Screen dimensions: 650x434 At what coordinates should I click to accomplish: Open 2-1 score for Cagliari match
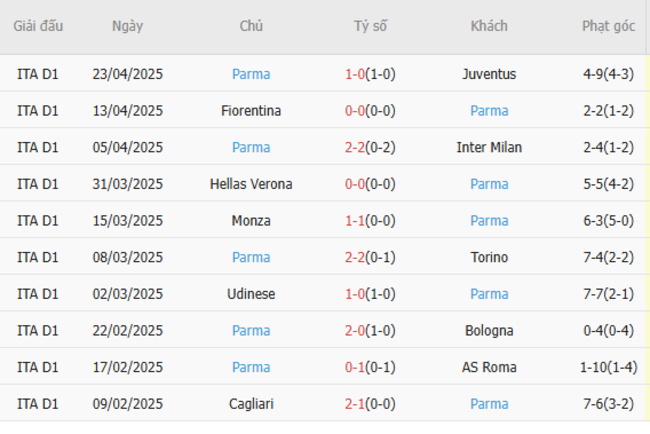click(x=354, y=404)
